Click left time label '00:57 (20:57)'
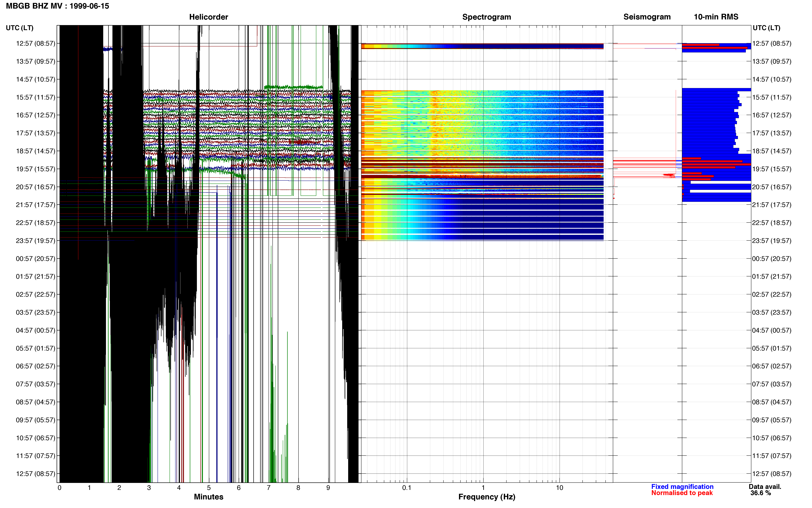This screenshot has width=812, height=508. coord(36,259)
